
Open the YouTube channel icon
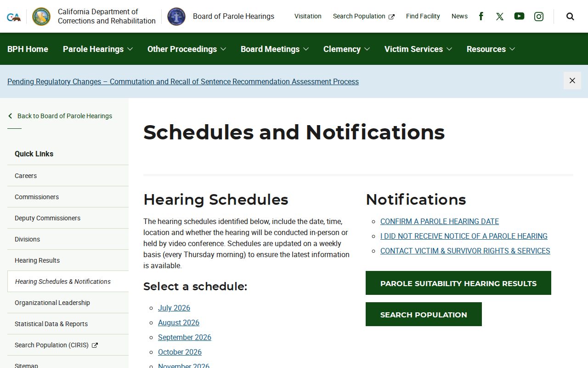point(519,16)
